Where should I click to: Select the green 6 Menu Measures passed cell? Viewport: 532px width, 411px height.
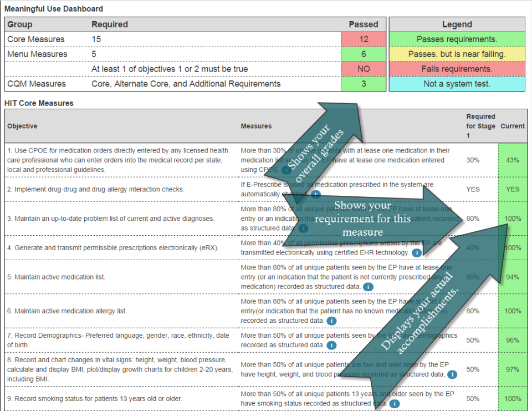coord(363,54)
